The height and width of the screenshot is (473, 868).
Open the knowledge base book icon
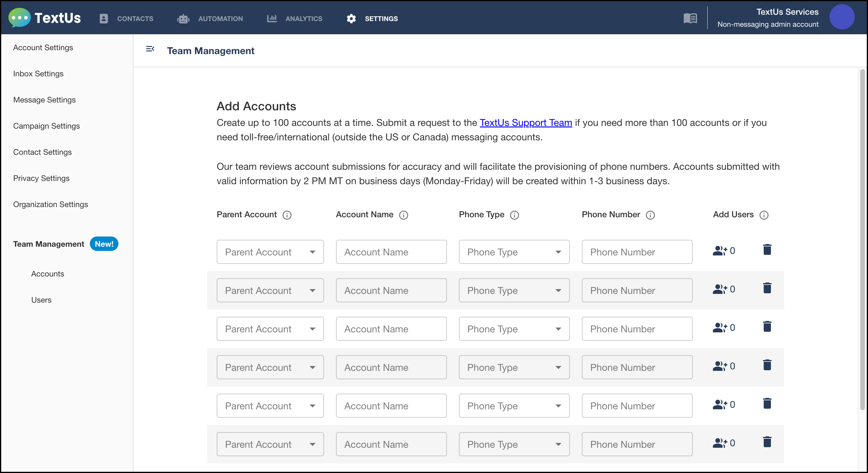click(690, 18)
